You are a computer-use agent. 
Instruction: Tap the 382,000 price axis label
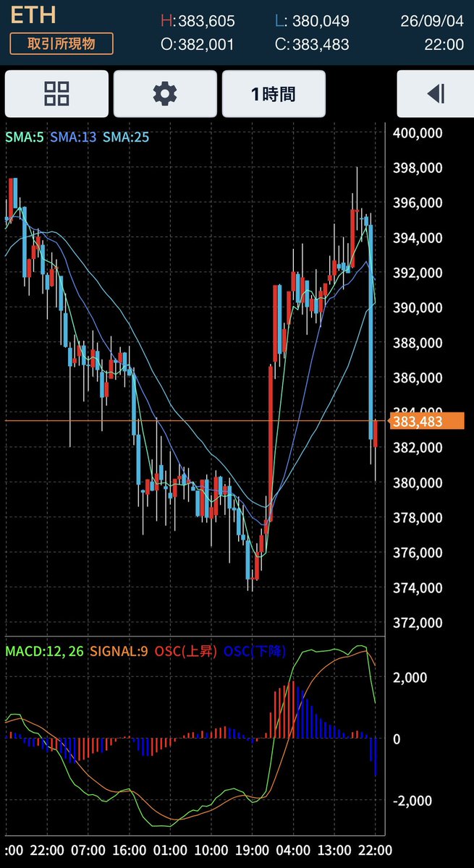[417, 448]
